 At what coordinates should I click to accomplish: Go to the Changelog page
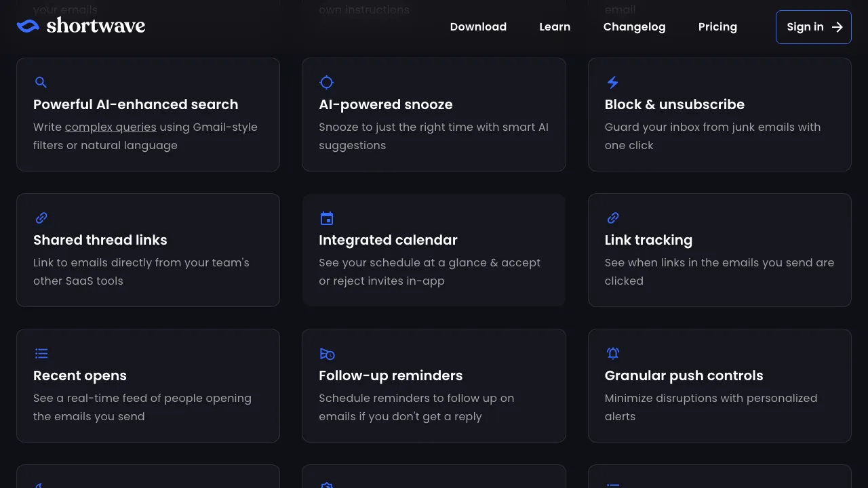(634, 27)
